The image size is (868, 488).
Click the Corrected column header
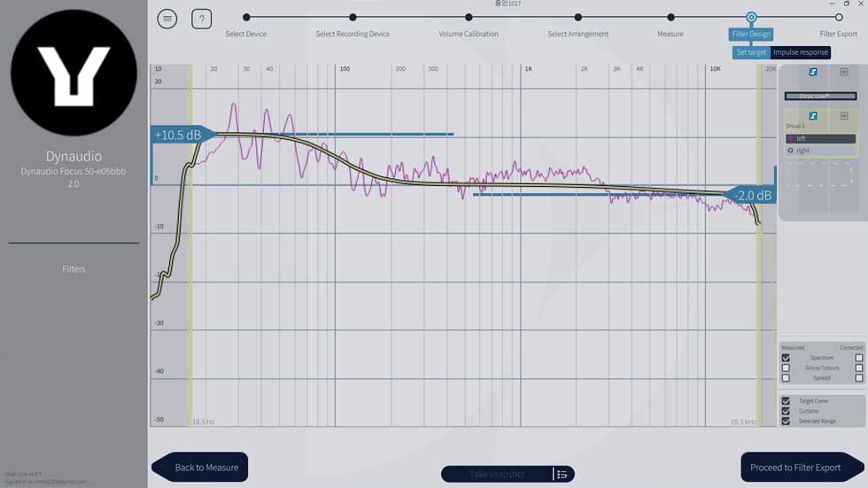(851, 347)
